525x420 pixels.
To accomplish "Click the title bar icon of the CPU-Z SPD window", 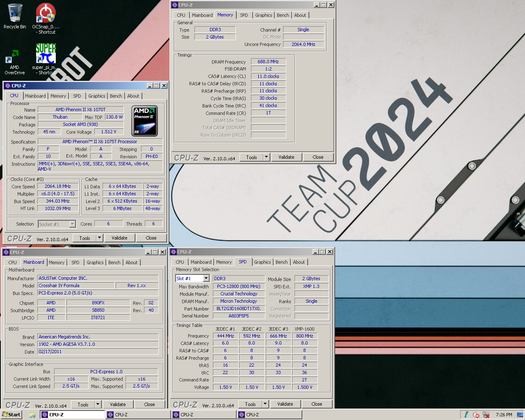I will 173,252.
